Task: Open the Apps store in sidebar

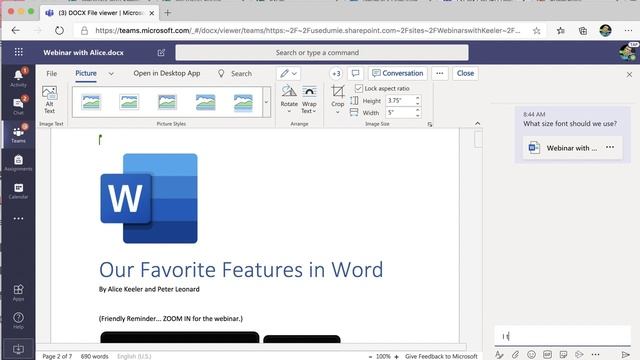Action: point(18,292)
